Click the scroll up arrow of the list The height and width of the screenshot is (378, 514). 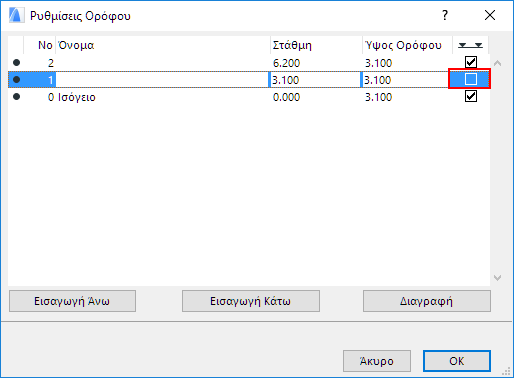pos(498,63)
